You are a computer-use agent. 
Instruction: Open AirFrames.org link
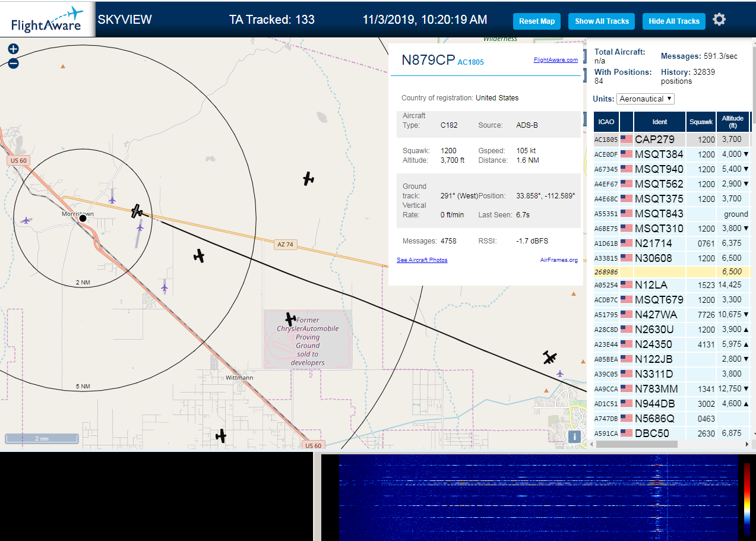pyautogui.click(x=559, y=260)
